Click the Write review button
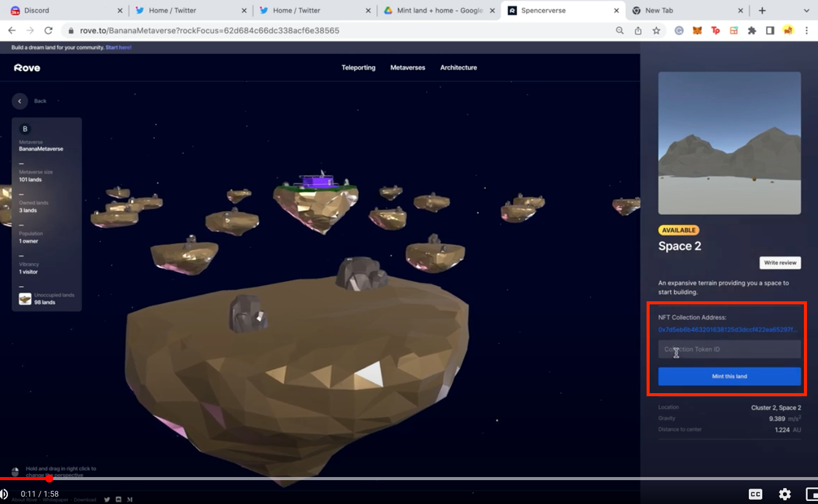Screen dimensions: 818x504 coord(780,263)
